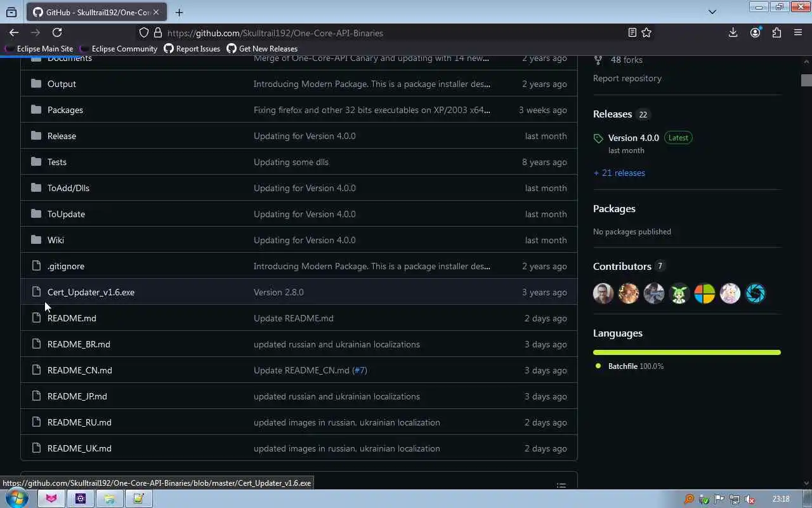Viewport: 812px width, 508px height.
Task: Open README_RU.md file
Action: (x=79, y=422)
